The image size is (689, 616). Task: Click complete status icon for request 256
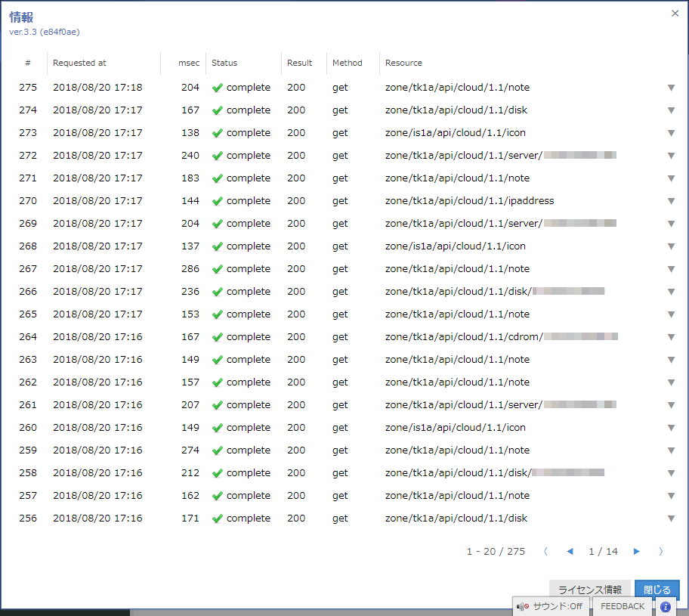(218, 518)
